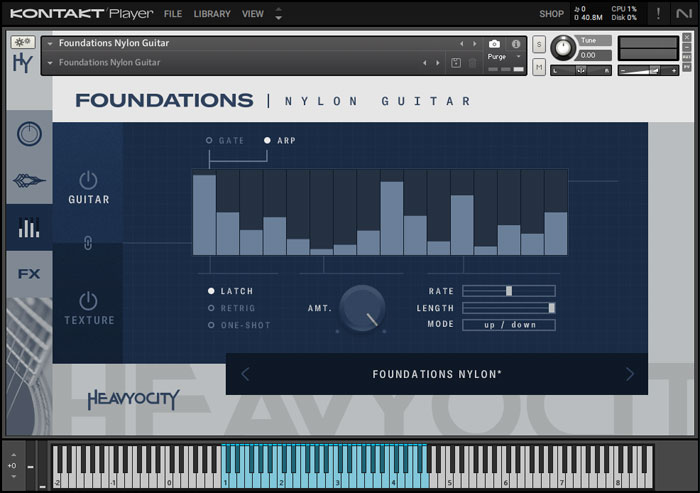The image size is (700, 493).
Task: Click the AUX button on instrument header
Action: (687, 57)
